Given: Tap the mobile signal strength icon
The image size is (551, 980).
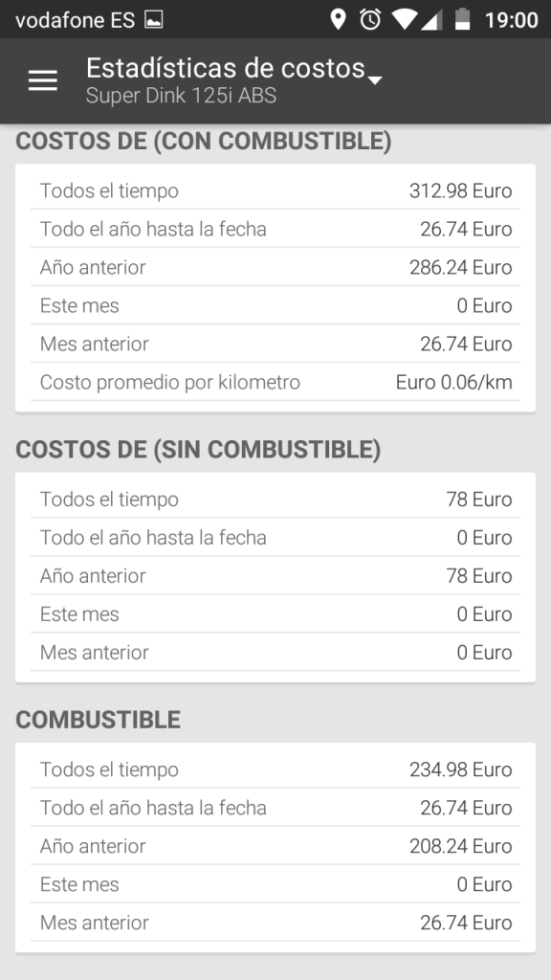Looking at the screenshot, I should [431, 19].
